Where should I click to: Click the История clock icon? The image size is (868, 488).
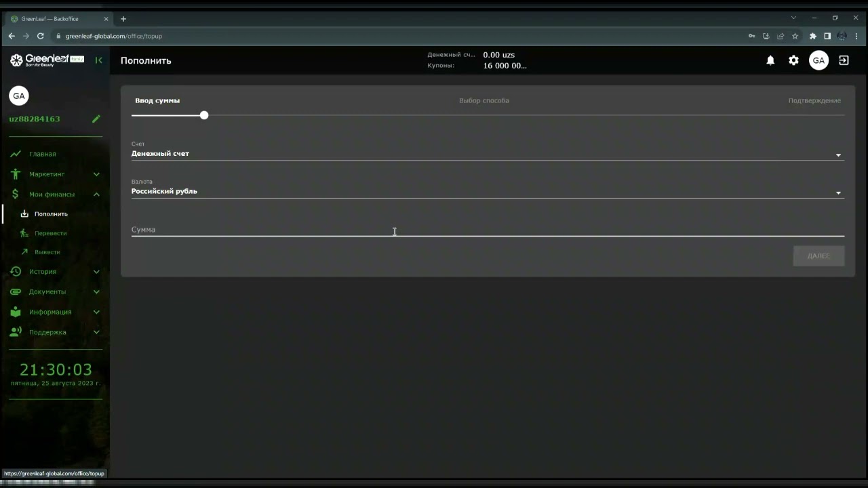(x=15, y=272)
